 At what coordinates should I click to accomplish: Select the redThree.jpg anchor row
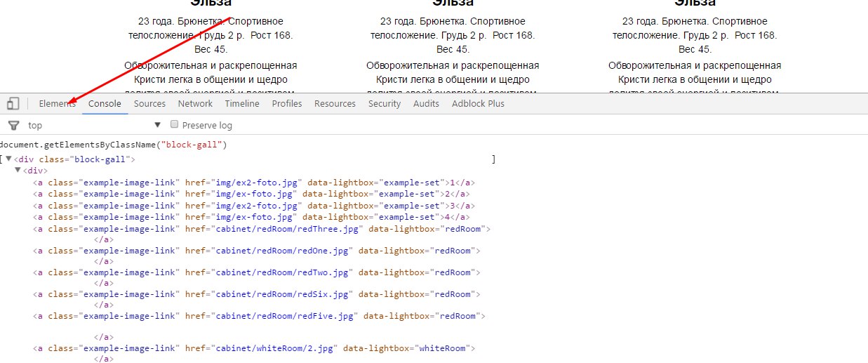[x=262, y=228]
